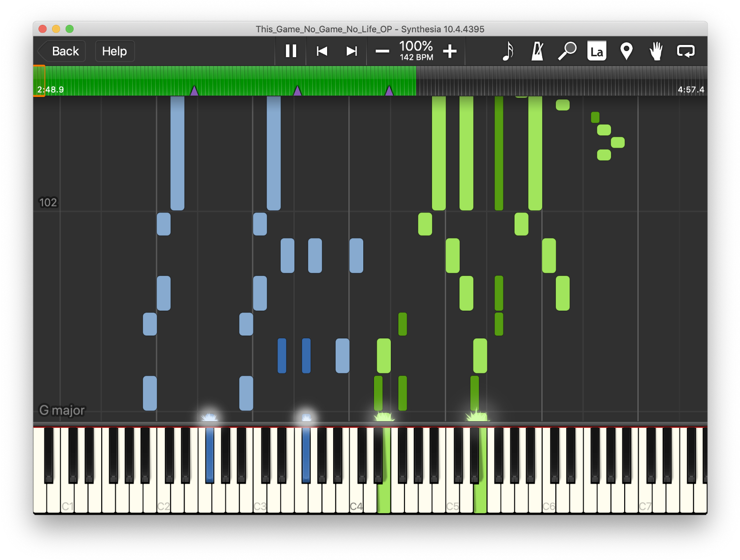The image size is (740, 560).
Task: Open the hand selection icon
Action: 656,51
